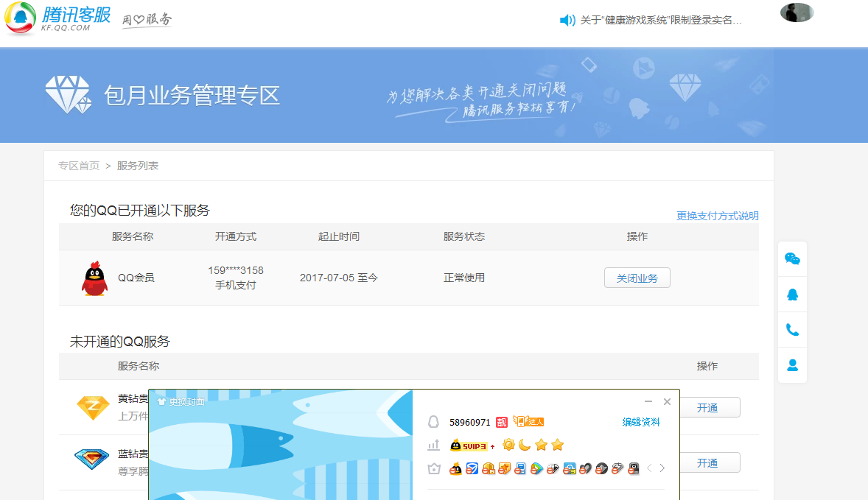Click 关闭业务 for QQ会员
Screen dimensions: 868x500
pyautogui.click(x=637, y=278)
